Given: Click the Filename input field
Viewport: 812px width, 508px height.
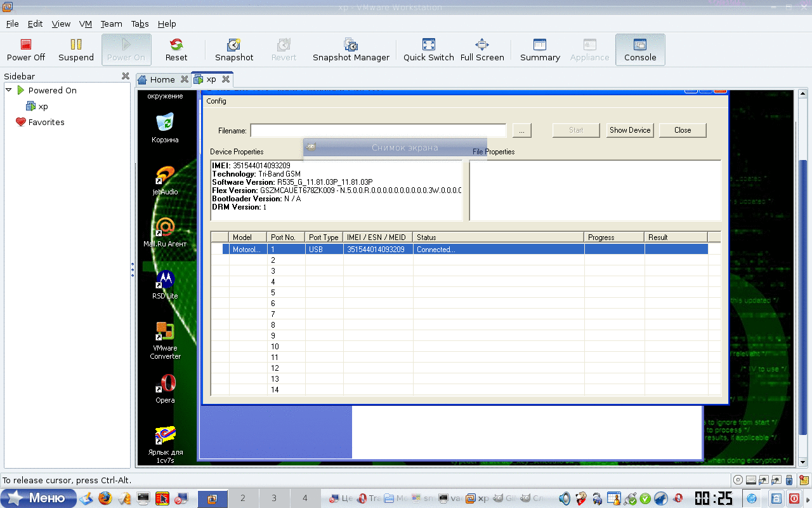Looking at the screenshot, I should pyautogui.click(x=378, y=130).
